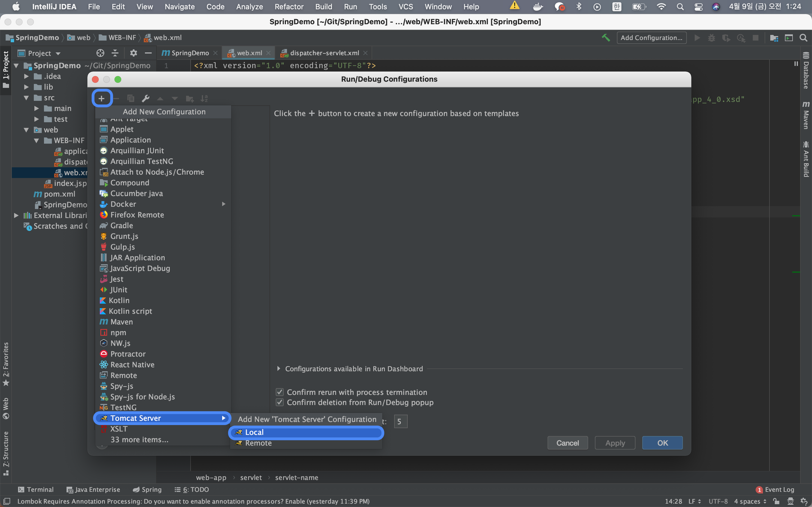Click the green hammer Build Project icon
Viewport: 812px width, 507px height.
click(606, 37)
